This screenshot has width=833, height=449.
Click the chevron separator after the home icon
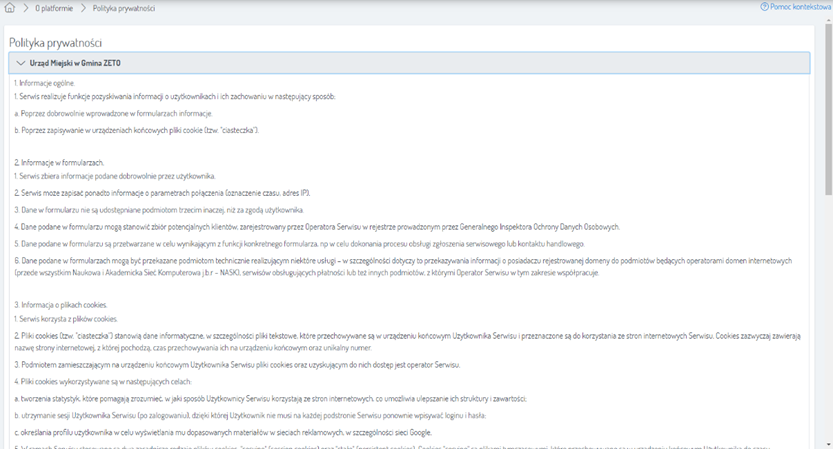pyautogui.click(x=25, y=7)
